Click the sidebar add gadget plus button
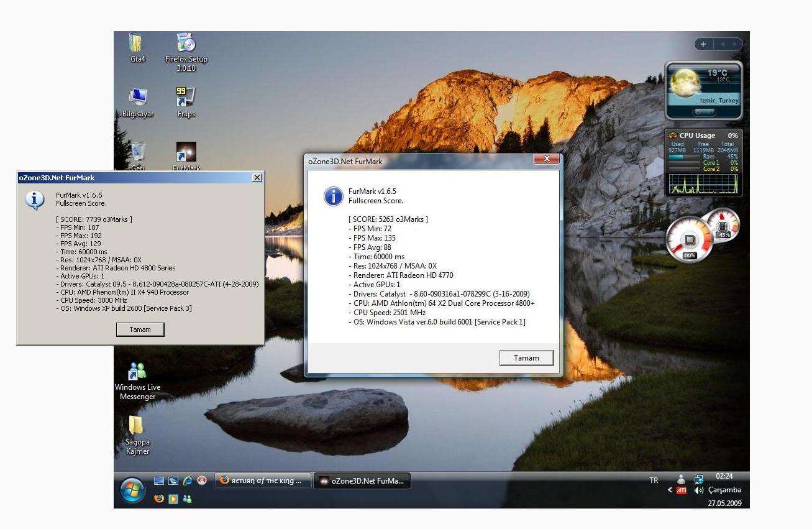The width and height of the screenshot is (812, 529). click(703, 44)
